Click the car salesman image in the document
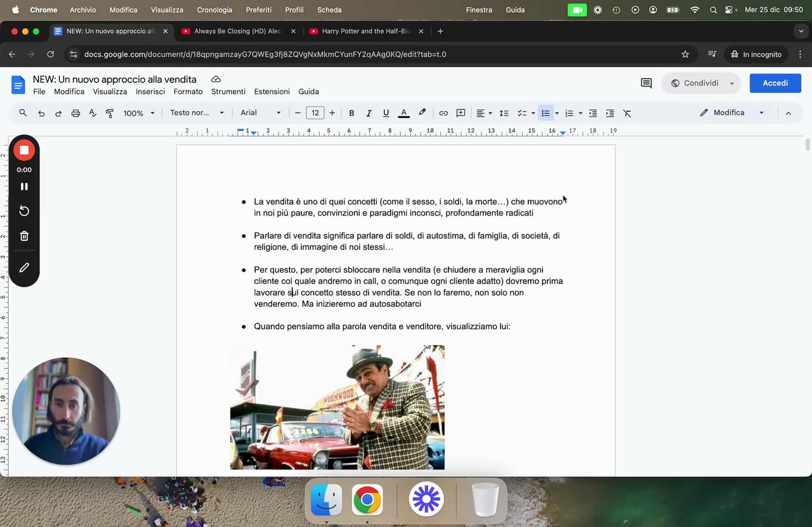812x527 pixels. click(337, 407)
